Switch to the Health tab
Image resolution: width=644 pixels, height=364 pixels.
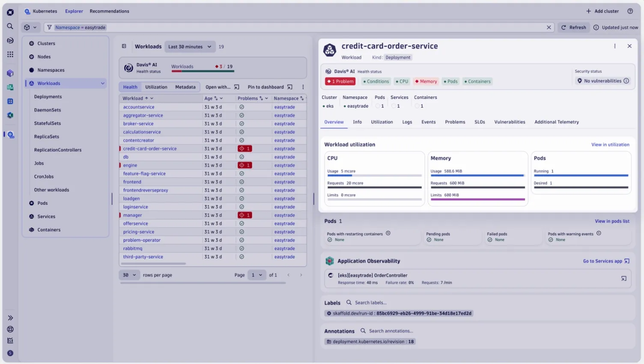130,87
